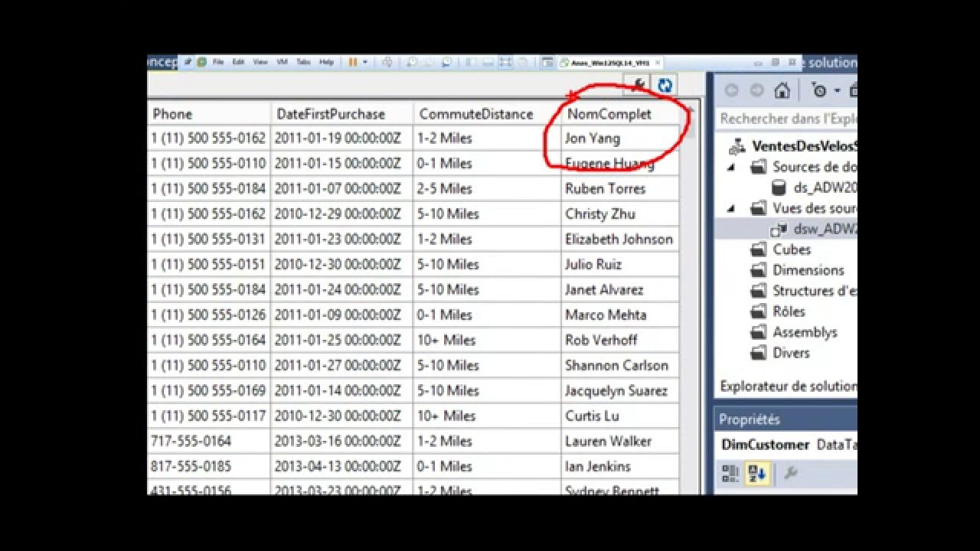Click the Explorateur de solutions tab
The height and width of the screenshot is (551, 980).
[789, 386]
